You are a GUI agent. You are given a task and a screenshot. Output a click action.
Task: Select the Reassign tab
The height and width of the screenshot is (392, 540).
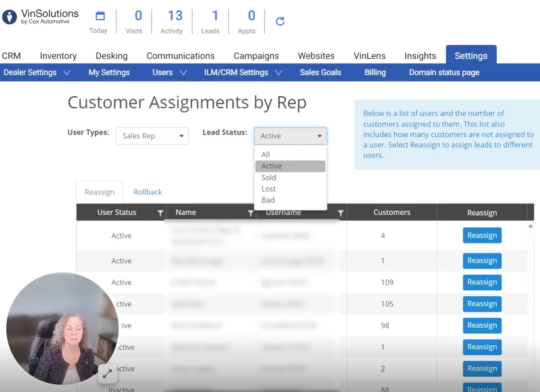tap(99, 192)
